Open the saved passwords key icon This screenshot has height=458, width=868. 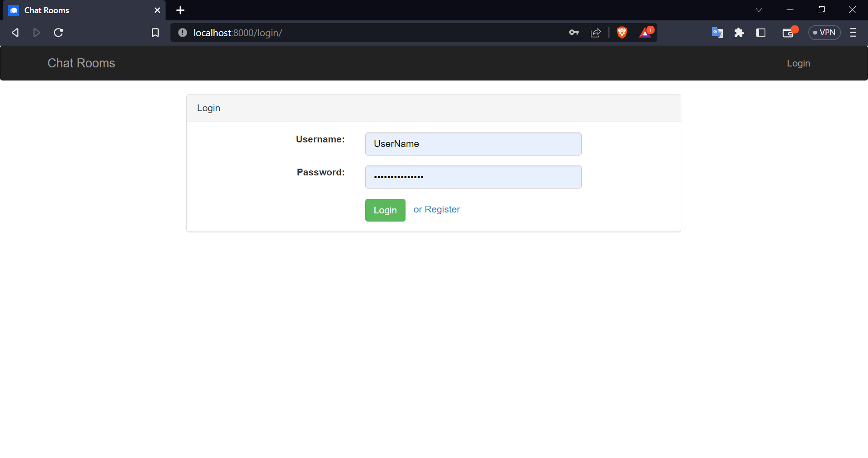tap(574, 33)
